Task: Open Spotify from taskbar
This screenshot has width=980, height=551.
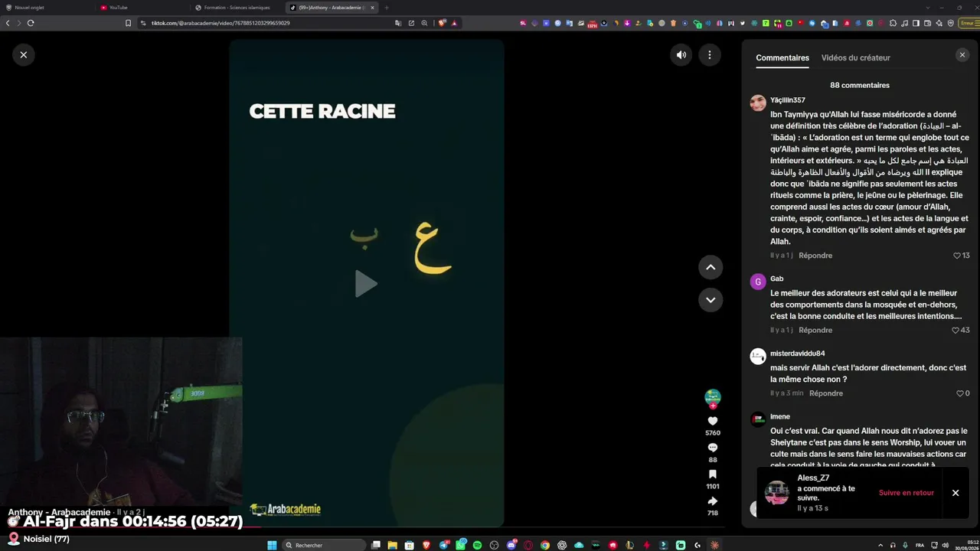Action: 477,545
